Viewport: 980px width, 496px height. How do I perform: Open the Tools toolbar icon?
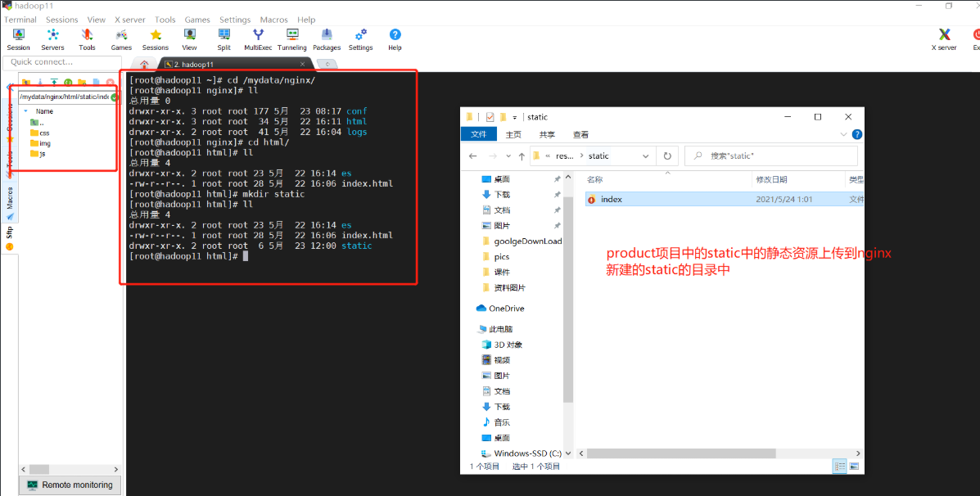coord(87,39)
